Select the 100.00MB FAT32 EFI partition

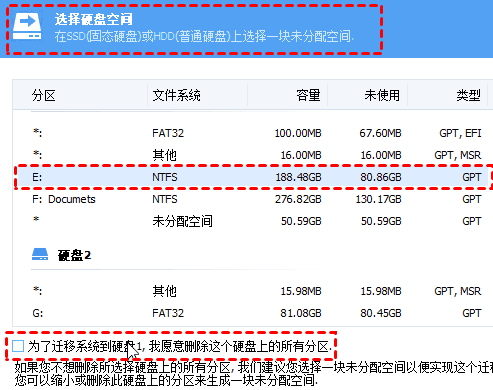coord(253,133)
